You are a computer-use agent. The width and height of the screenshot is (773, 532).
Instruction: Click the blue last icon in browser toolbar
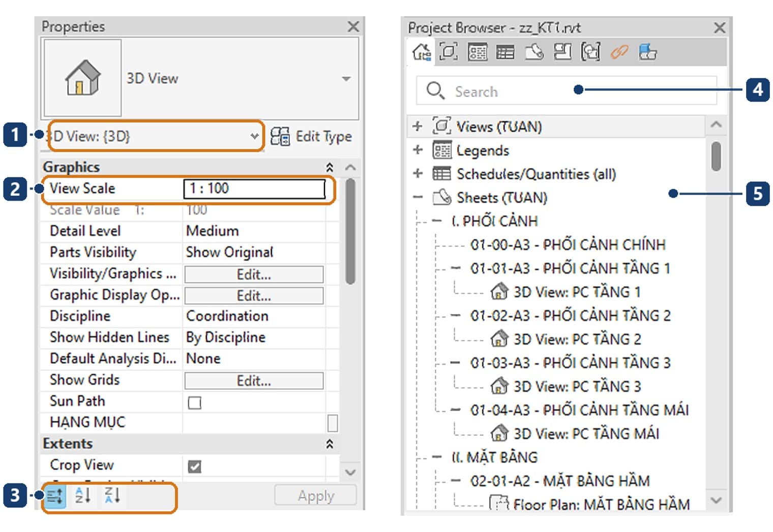647,52
